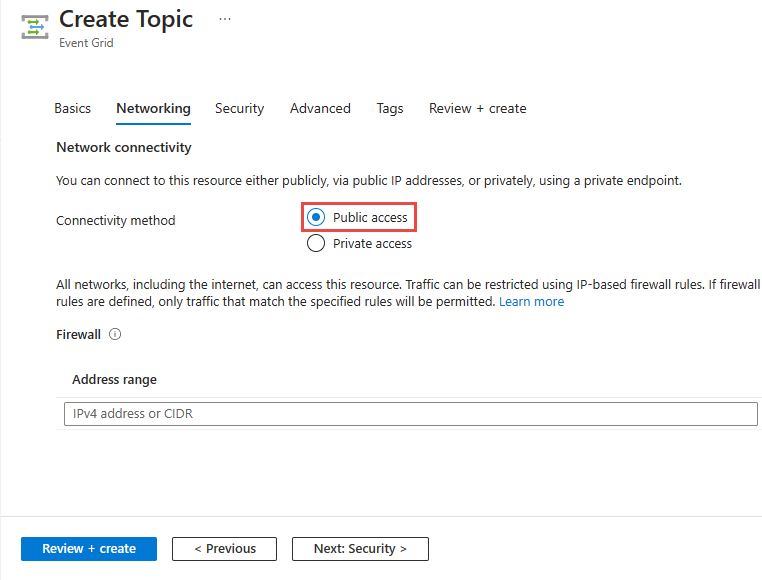This screenshot has height=580, width=762.
Task: Click the Next: Security button
Action: click(360, 548)
